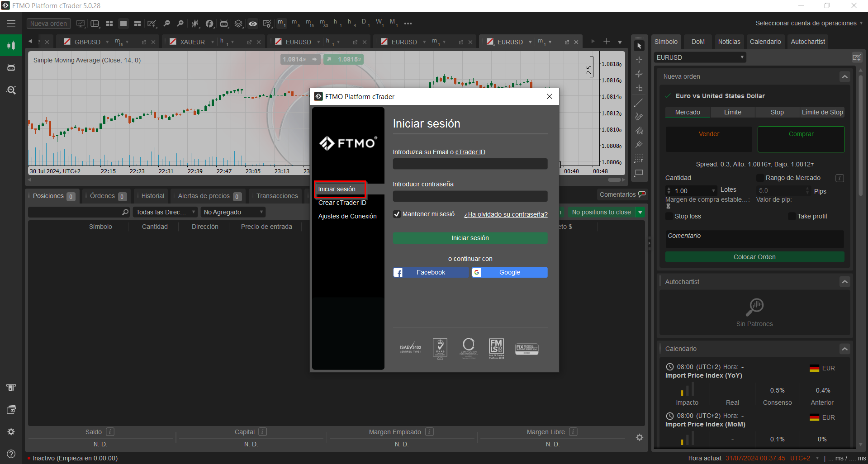Switch to the Calendario tab
Viewport: 868px width, 464px height.
point(765,42)
